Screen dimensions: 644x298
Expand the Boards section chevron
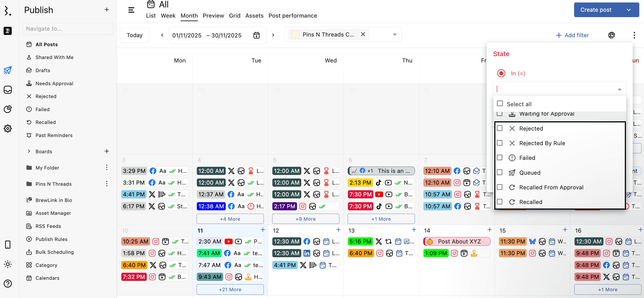pyautogui.click(x=29, y=151)
